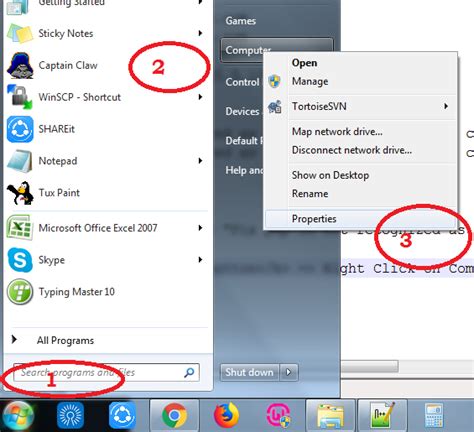Click the TortoiseSVN tortoise icon
This screenshot has height=432, width=474.
pos(275,106)
